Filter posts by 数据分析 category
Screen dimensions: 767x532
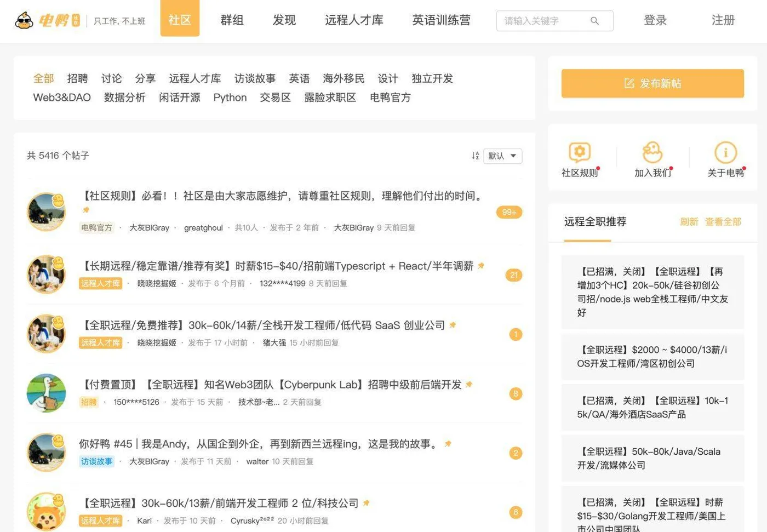(125, 98)
